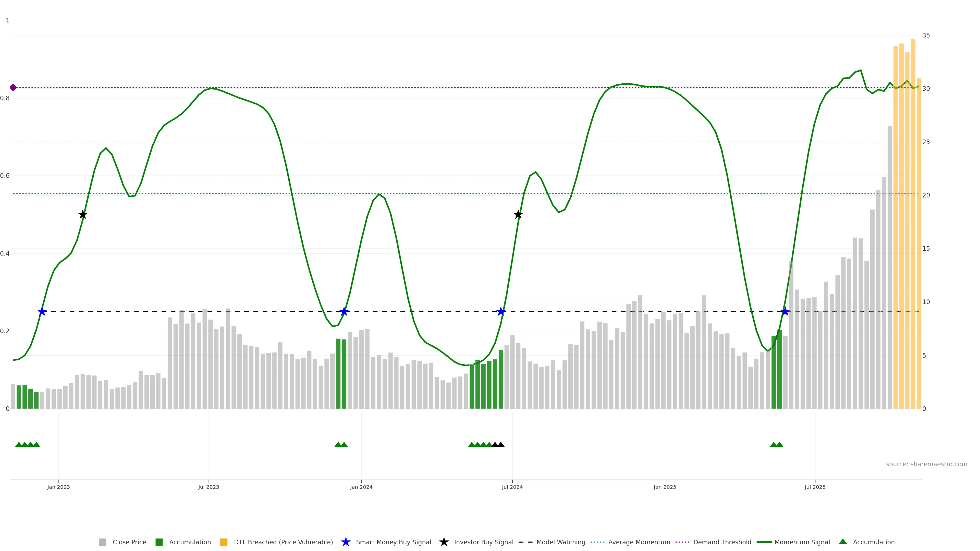Click the blue star icon in the legend

click(346, 542)
